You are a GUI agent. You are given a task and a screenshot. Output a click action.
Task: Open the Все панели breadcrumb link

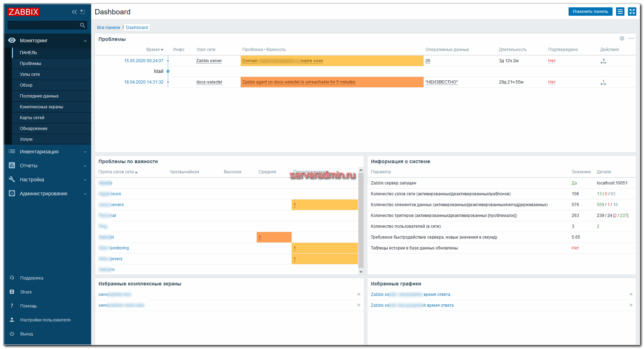click(x=108, y=28)
